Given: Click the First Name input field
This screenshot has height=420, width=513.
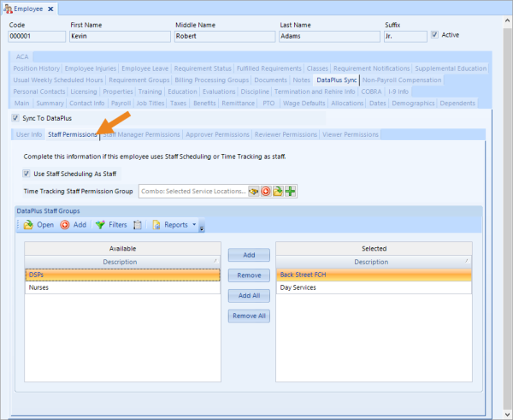Looking at the screenshot, I should [118, 37].
